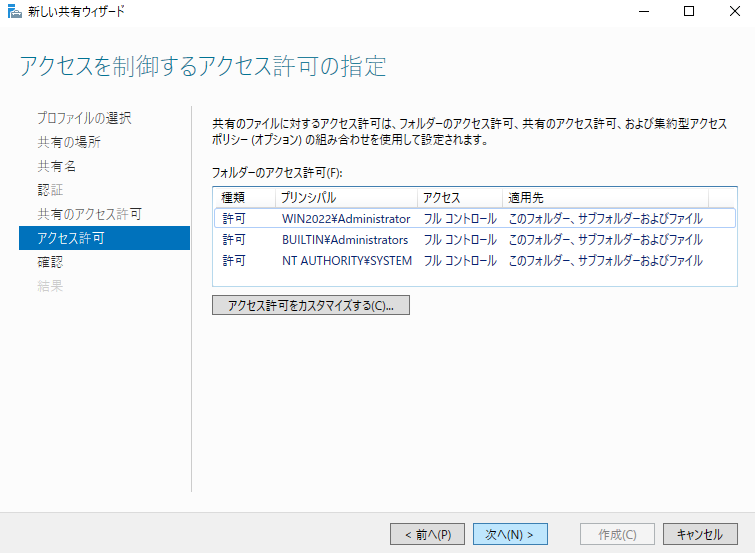
Task: Open アクセス許可をカスタマイズする(C)... dialog
Action: click(x=311, y=306)
